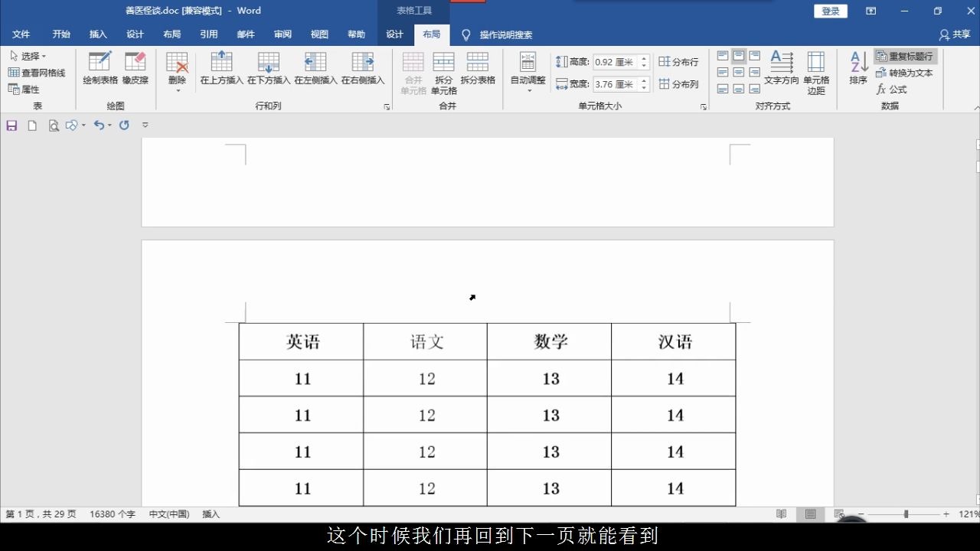Open the 自动调整 autofit dropdown
The height and width of the screenshot is (551, 980).
528,73
